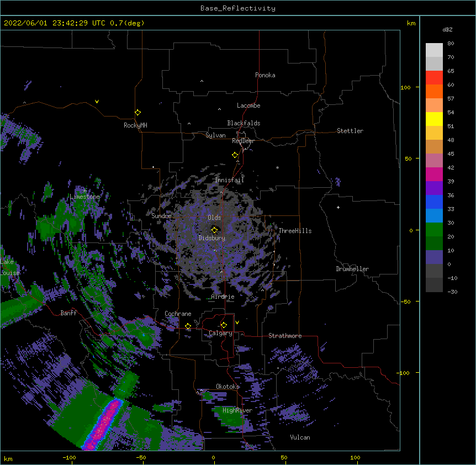Click the Strathmore label
This screenshot has height=465, width=476.
tap(285, 336)
